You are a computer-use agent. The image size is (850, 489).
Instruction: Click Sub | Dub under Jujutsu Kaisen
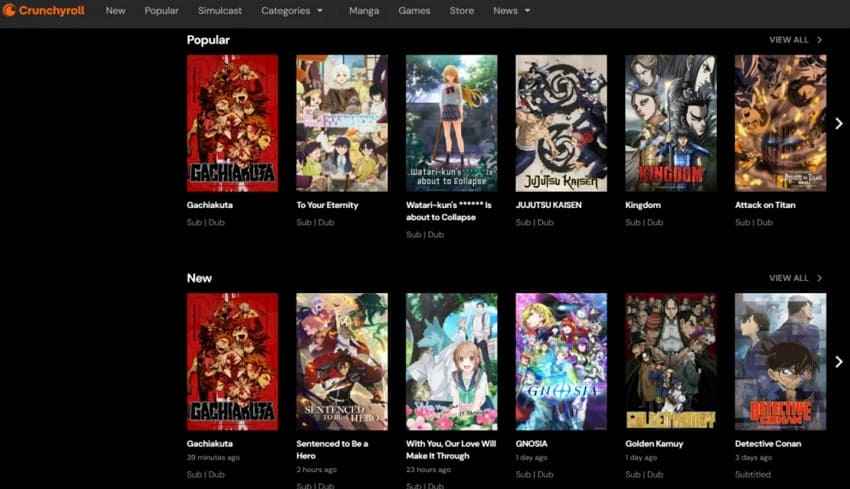click(535, 222)
